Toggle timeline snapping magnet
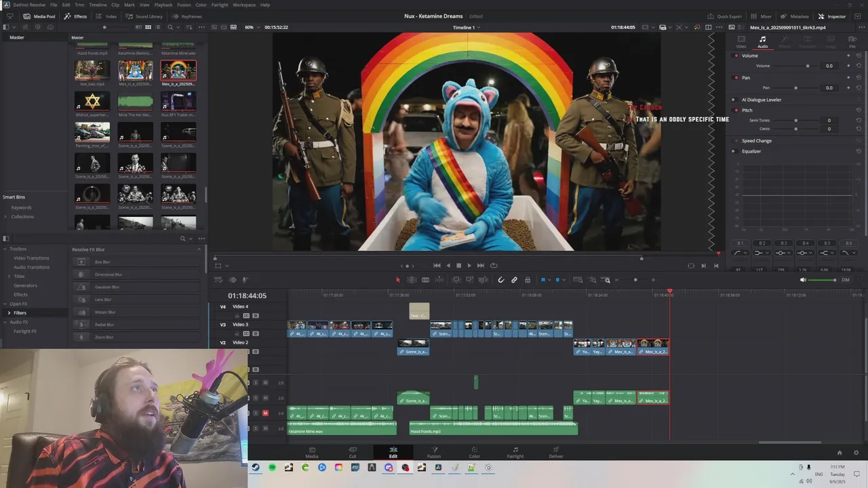The width and height of the screenshot is (868, 488). coord(501,280)
